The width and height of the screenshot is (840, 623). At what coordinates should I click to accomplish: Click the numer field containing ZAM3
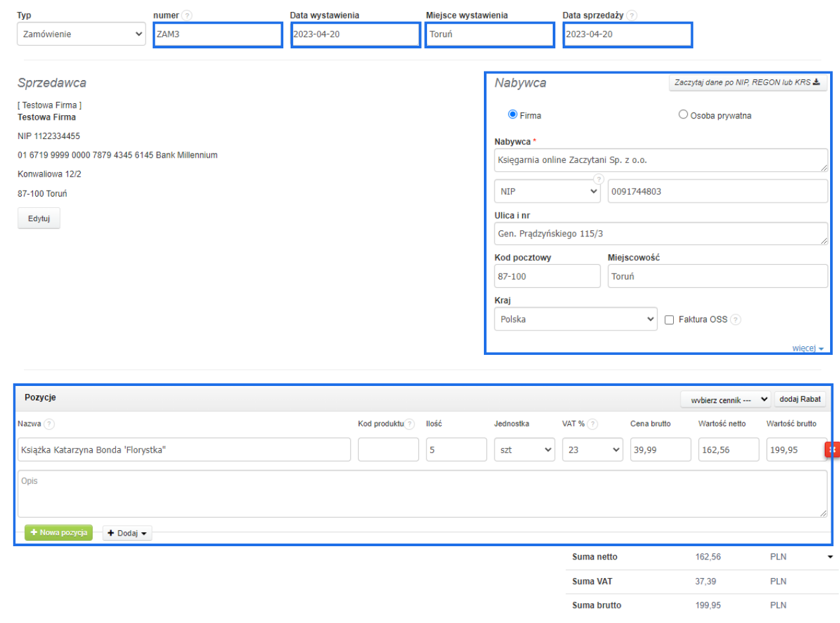[x=218, y=34]
